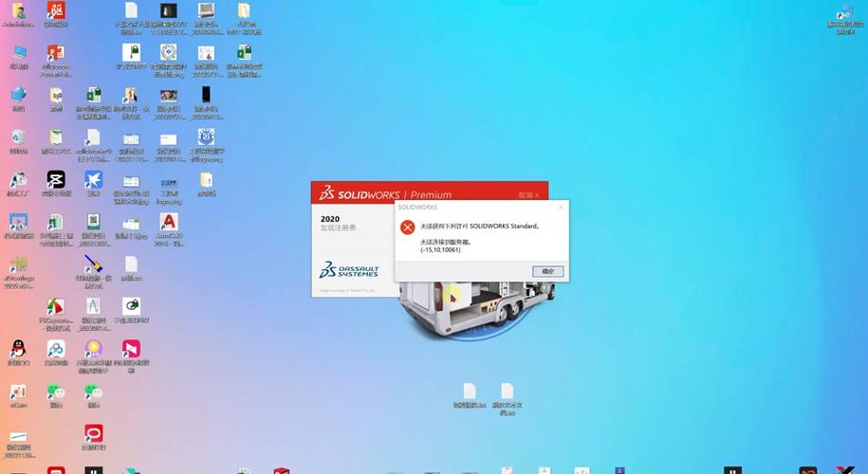Launch the blue bird Xunlei shortcut
This screenshot has height=474, width=868.
tap(94, 184)
